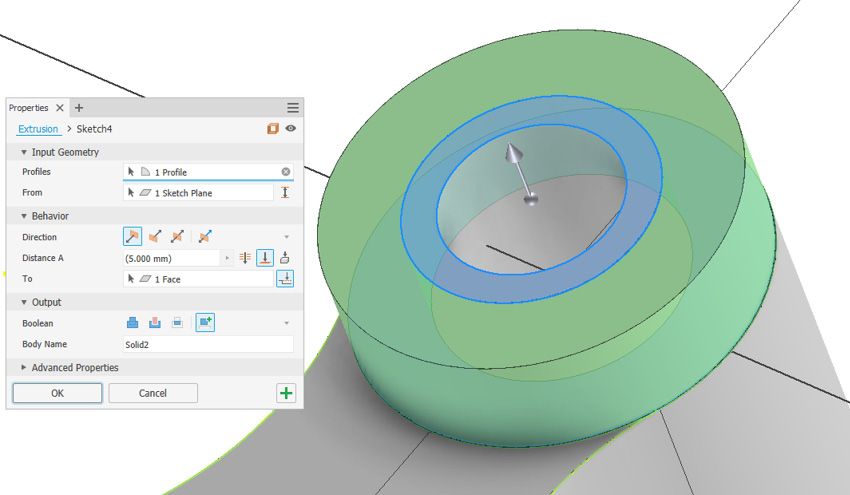Cancel the extrusion dialog
Image resolution: width=850 pixels, height=495 pixels.
click(x=153, y=393)
